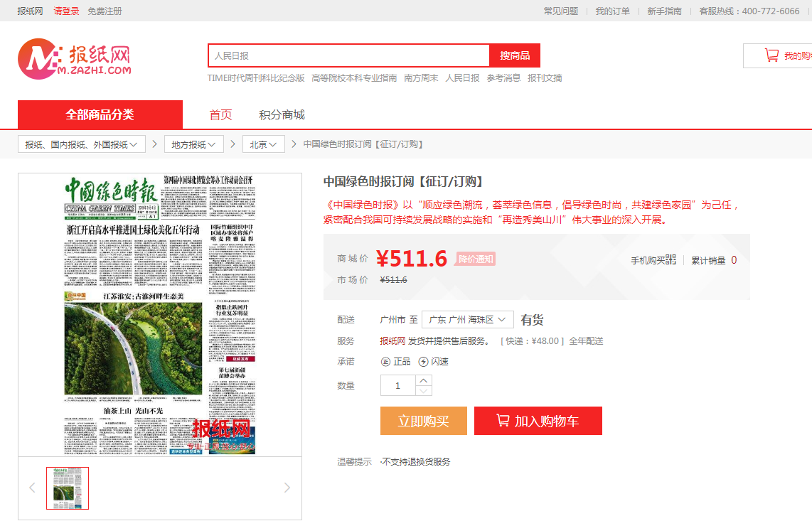Open the 新手指南 link

click(x=664, y=11)
